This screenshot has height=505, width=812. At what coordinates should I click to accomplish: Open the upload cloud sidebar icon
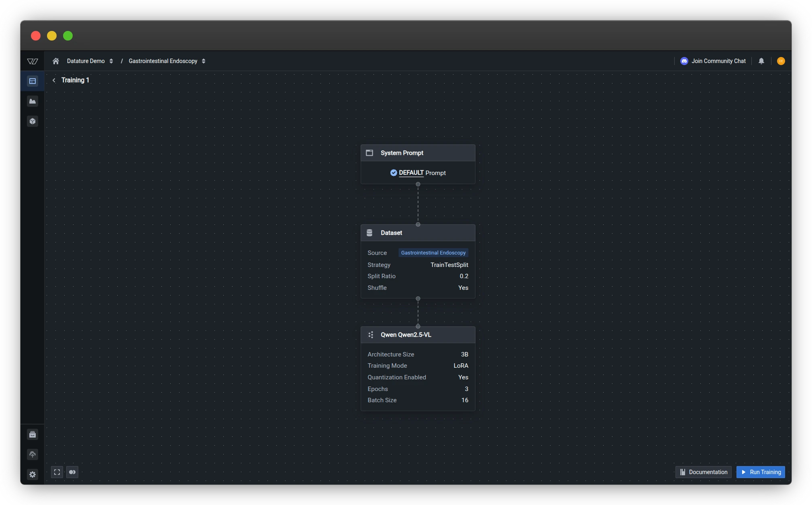click(33, 454)
